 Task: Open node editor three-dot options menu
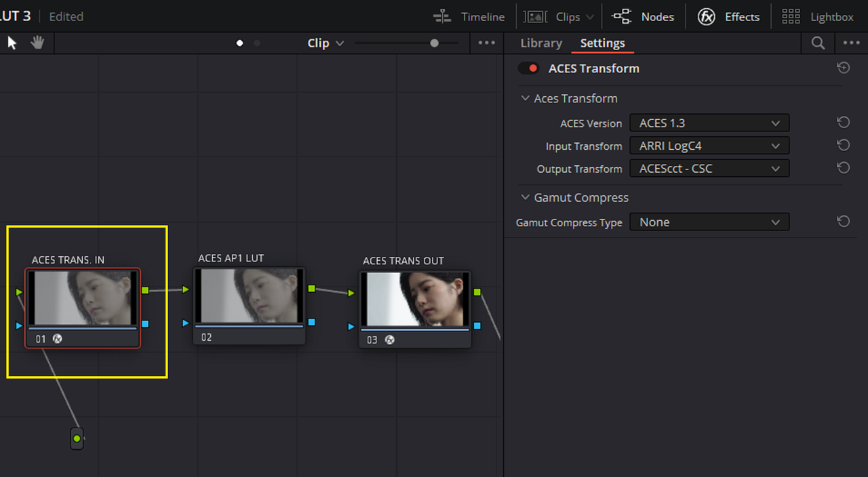tap(487, 43)
